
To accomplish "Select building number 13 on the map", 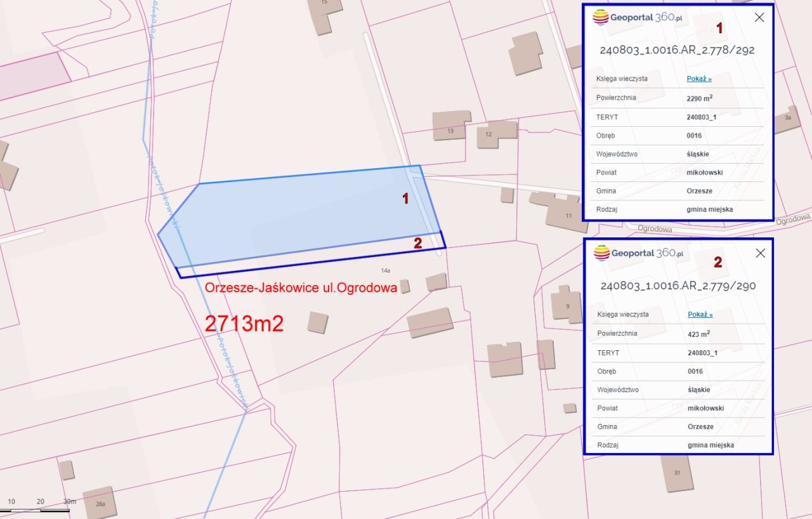I will click(x=451, y=126).
